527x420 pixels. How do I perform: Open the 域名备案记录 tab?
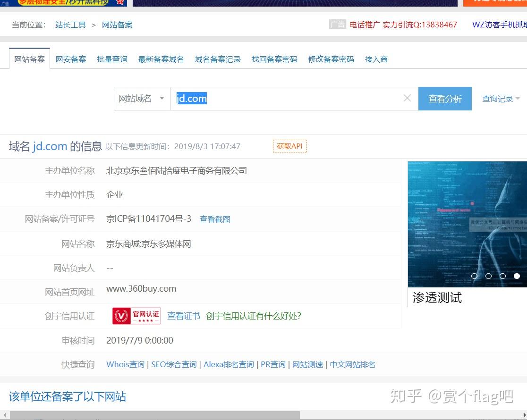[218, 59]
